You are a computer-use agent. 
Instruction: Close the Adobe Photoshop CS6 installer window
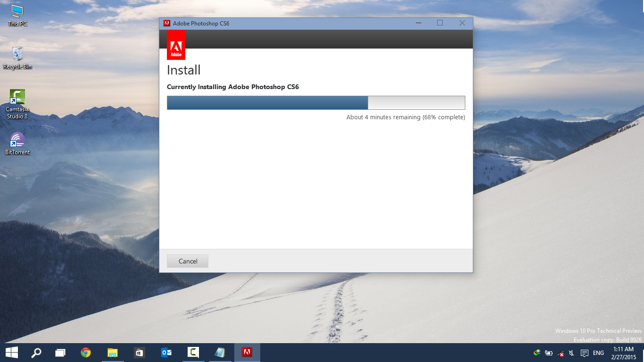click(462, 23)
